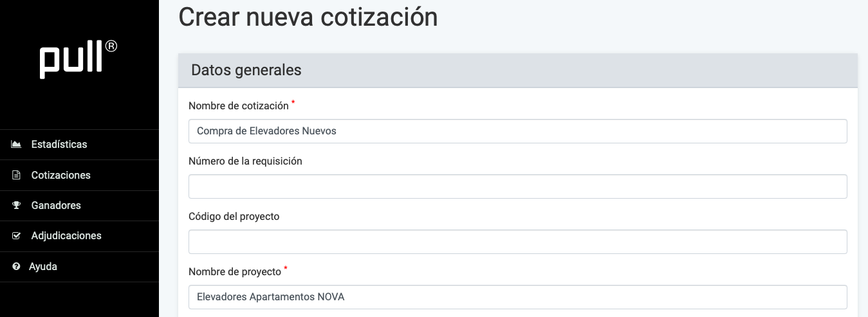868x317 pixels.
Task: Open the Ganadores menu entry
Action: pos(56,206)
